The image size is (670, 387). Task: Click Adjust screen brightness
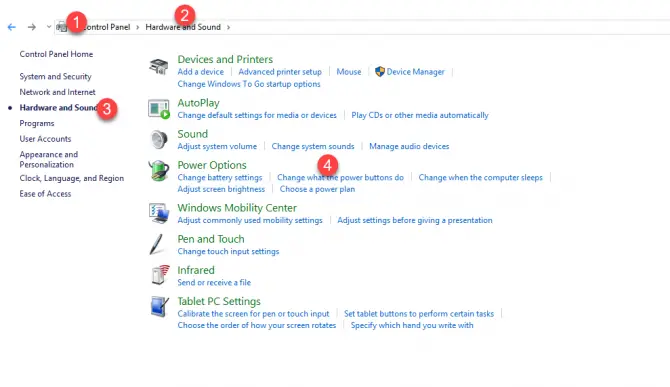coord(221,189)
